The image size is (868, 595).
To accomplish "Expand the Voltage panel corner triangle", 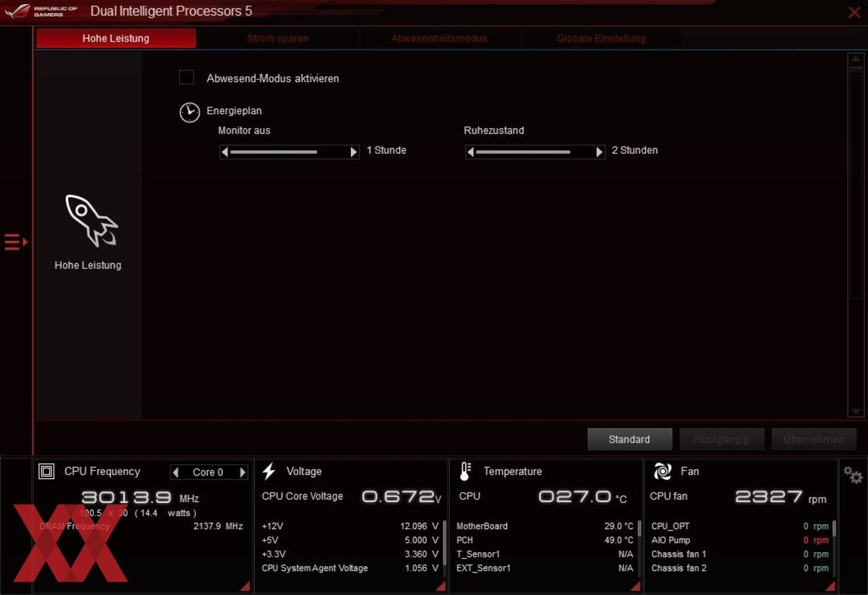I will pyautogui.click(x=440, y=586).
